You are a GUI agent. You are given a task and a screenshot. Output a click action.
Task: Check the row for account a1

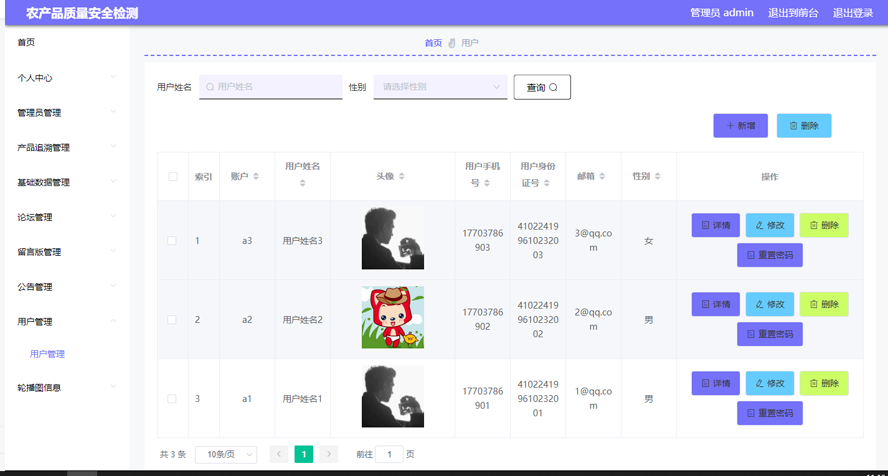point(172,398)
